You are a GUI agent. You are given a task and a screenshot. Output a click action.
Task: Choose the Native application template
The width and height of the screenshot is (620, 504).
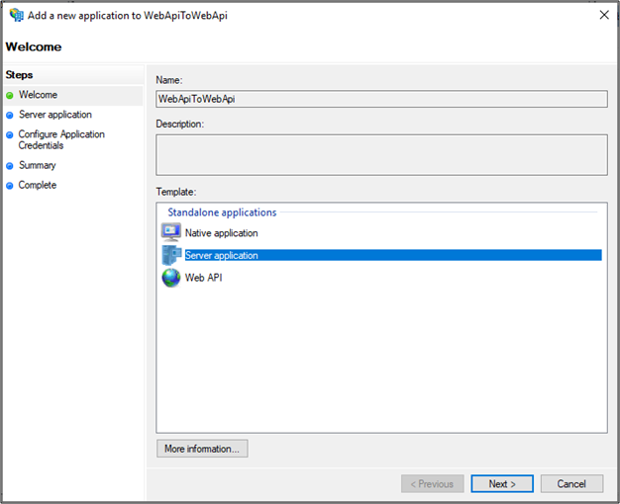(x=221, y=233)
